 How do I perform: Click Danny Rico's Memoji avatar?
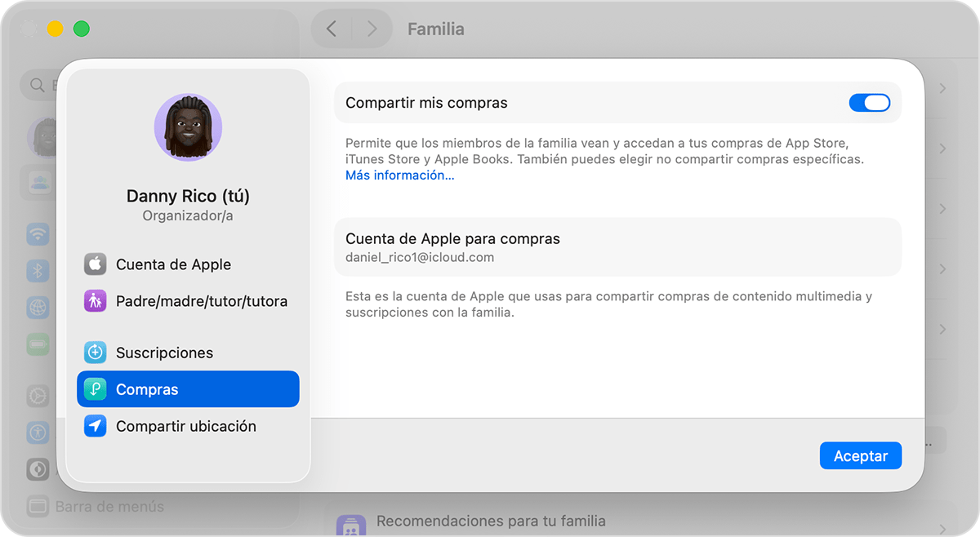188,127
